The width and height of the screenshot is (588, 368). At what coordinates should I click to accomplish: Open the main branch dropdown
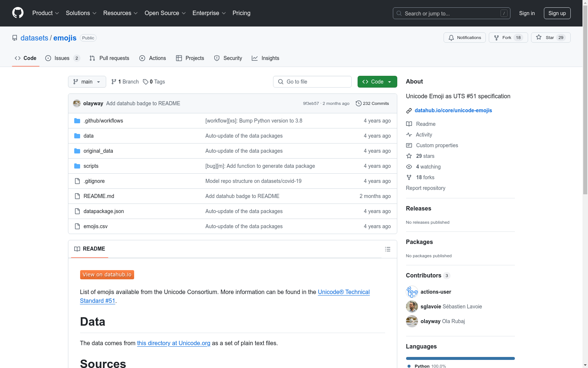click(87, 82)
